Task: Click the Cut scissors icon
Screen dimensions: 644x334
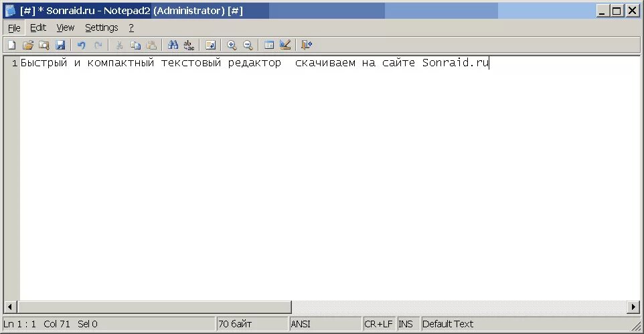Action: click(x=119, y=45)
